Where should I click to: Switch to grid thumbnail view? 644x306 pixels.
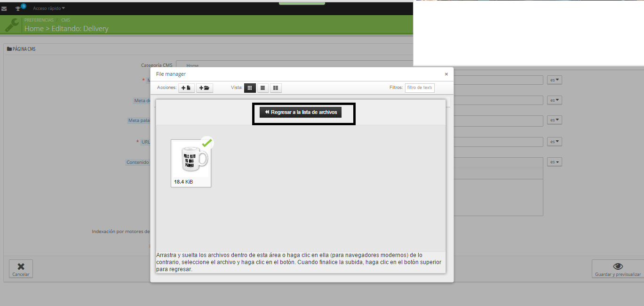(x=250, y=88)
